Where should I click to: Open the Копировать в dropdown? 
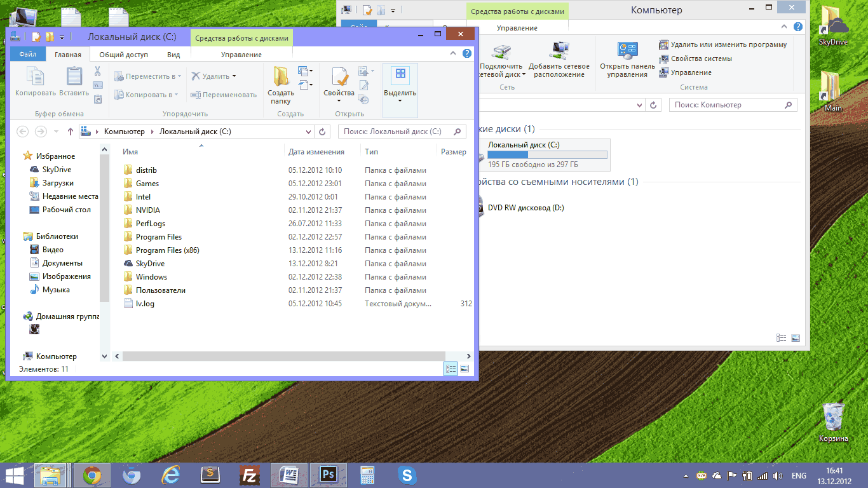coord(146,95)
